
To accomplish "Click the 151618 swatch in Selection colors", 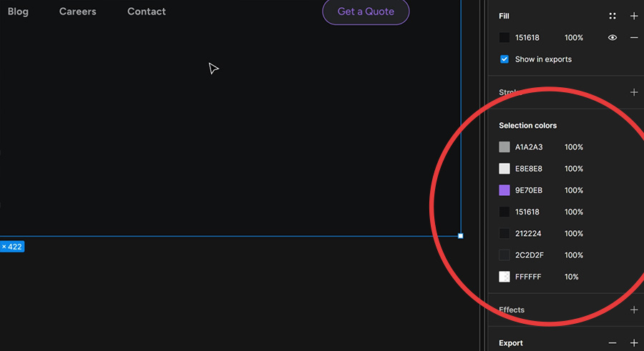I will (x=504, y=212).
